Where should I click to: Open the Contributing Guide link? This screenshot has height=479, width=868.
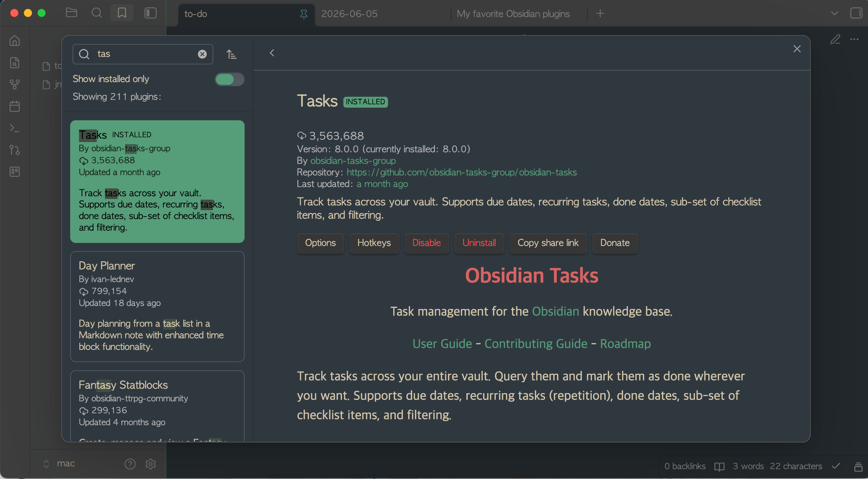(x=536, y=344)
